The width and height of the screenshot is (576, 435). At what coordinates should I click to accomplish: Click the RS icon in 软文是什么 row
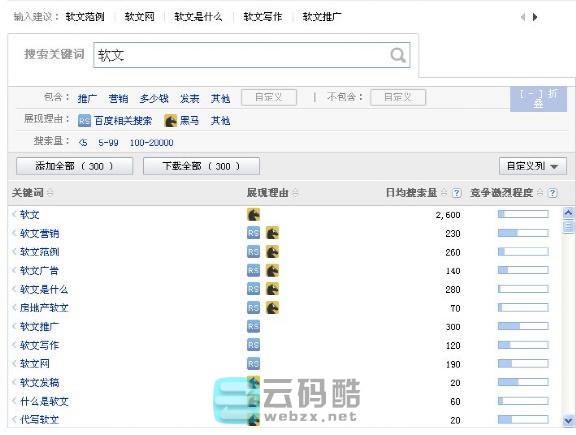pos(253,289)
